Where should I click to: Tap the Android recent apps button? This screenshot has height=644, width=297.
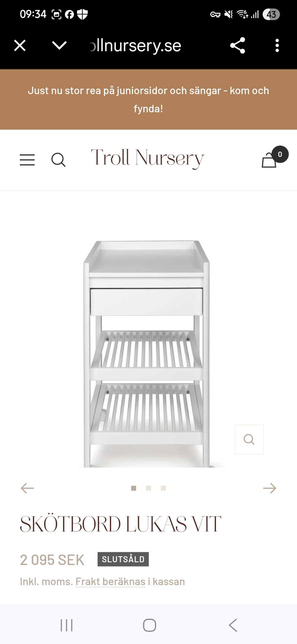(x=67, y=625)
